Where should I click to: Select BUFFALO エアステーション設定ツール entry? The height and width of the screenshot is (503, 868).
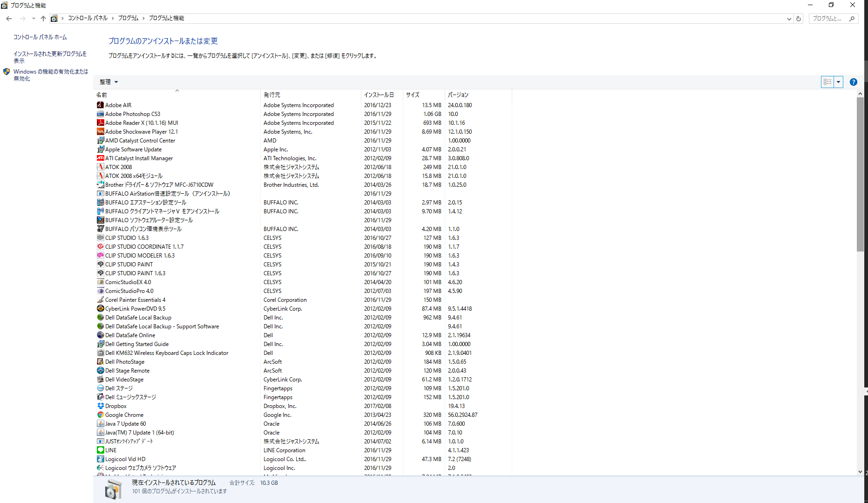304,203
